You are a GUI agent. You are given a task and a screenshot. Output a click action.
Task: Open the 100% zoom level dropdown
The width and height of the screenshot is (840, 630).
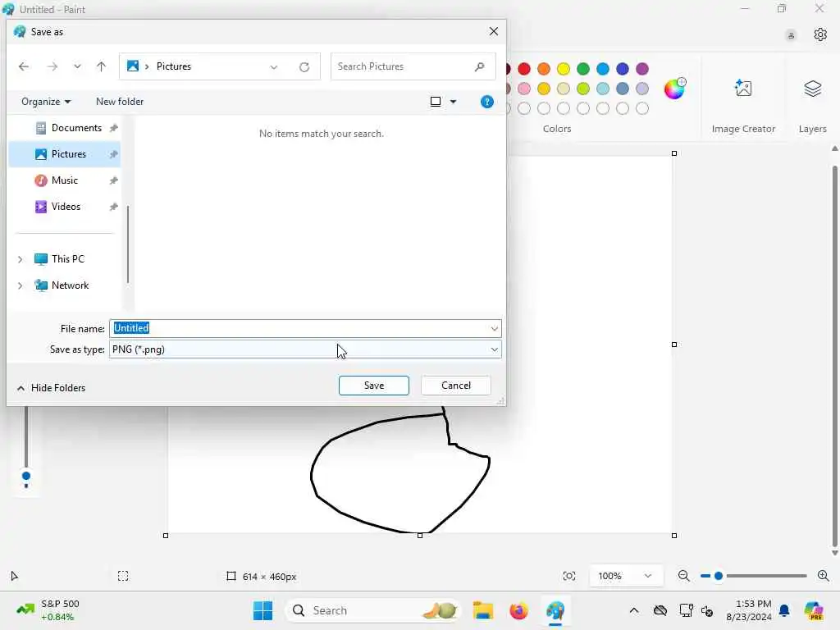624,577
